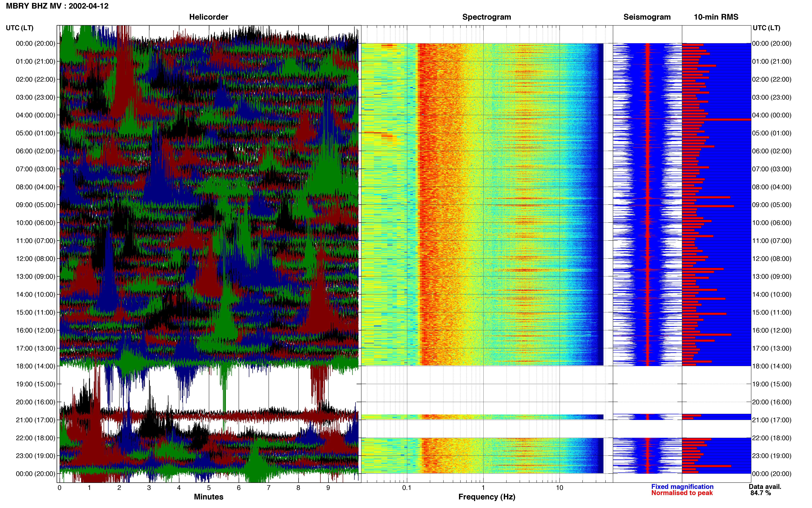
Task: Select the 10-min RMS panel heading
Action: [716, 17]
